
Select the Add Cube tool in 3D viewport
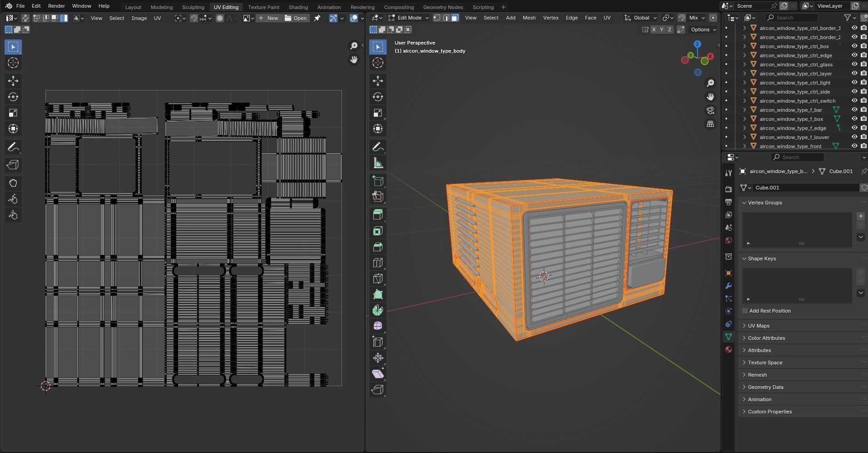tap(378, 181)
